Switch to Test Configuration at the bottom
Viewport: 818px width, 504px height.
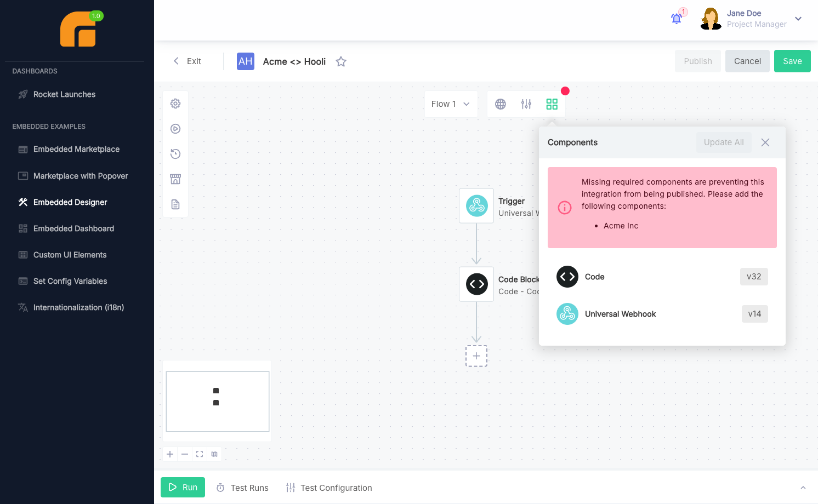pos(328,488)
